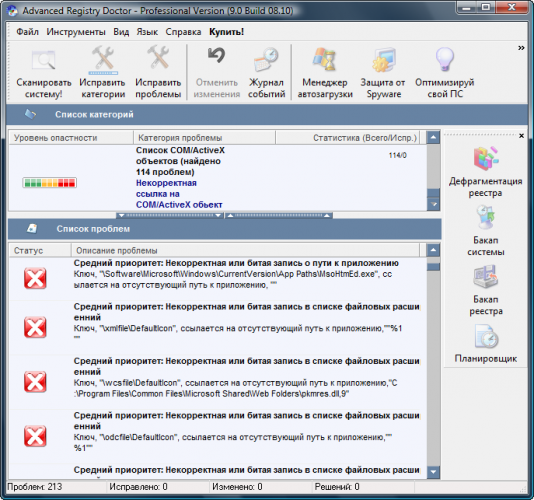Click the problem list scrollbar thumb
534x500 pixels.
(433, 267)
